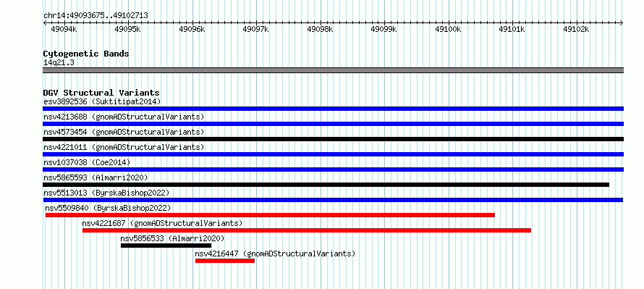Select the red bar beneath nsv4221687
This screenshot has height=289, width=644.
307,230
